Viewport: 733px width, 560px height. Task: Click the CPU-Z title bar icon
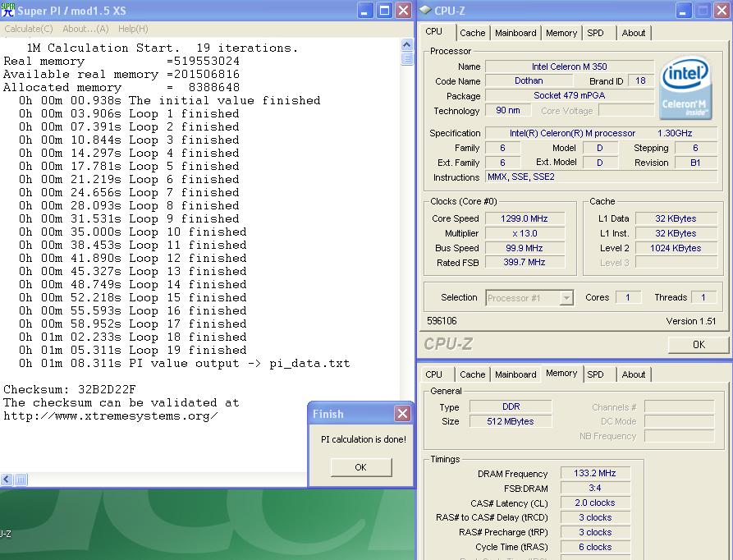pyautogui.click(x=425, y=11)
